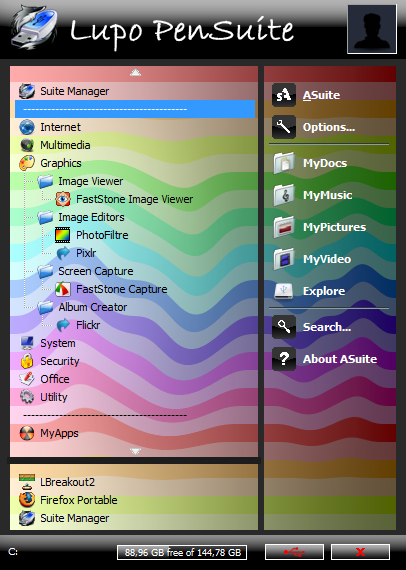Click the C: drive label
Image resolution: width=406 pixels, height=570 pixels.
tap(13, 552)
